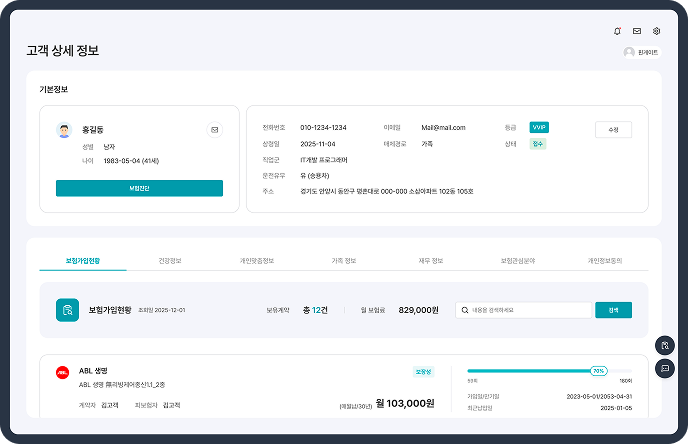The image size is (688, 444).
Task: Click the 수정 edit button
Action: pyautogui.click(x=613, y=129)
